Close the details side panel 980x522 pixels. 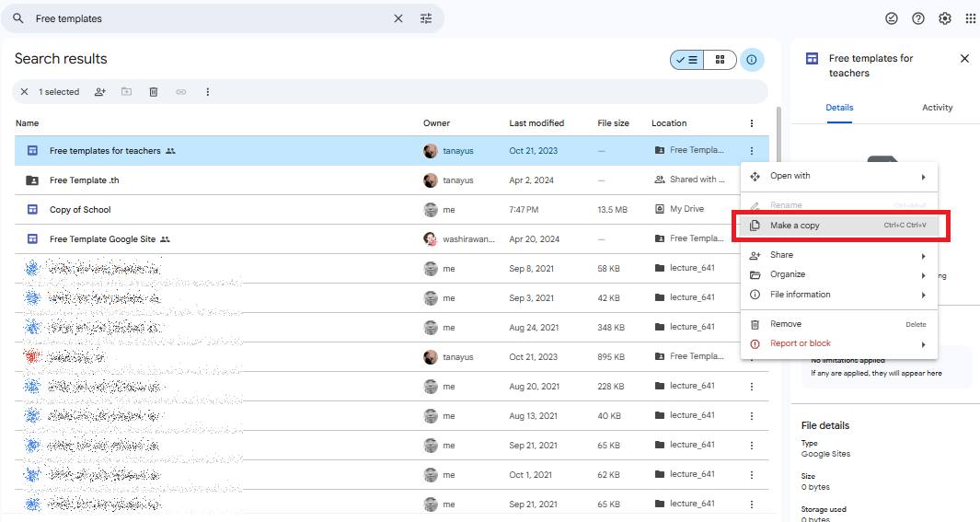point(964,59)
